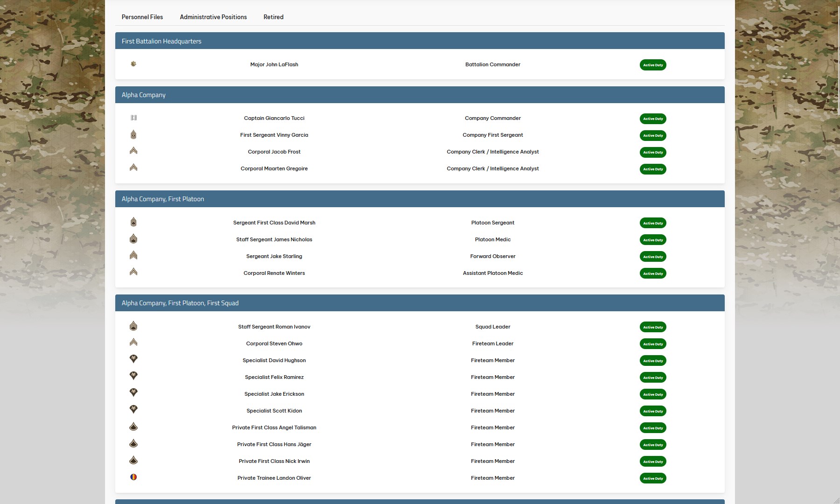Open Specialist Felix Ramirez's profile link
The image size is (840, 504).
[274, 377]
